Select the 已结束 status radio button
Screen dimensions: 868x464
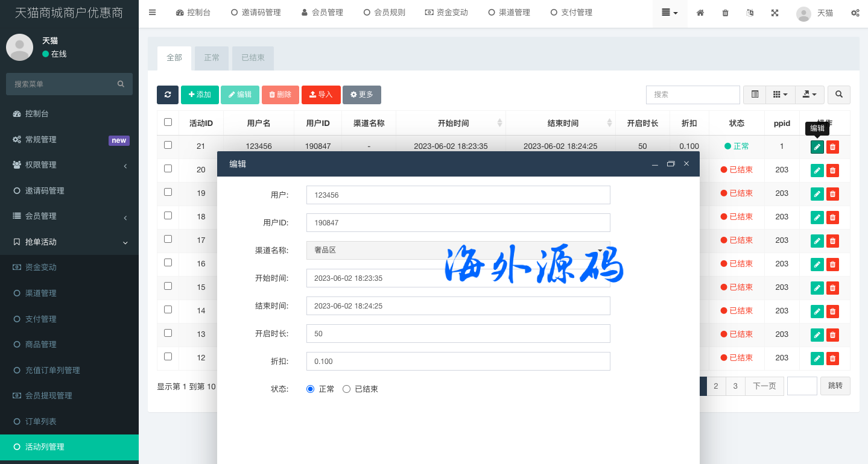pyautogui.click(x=346, y=389)
